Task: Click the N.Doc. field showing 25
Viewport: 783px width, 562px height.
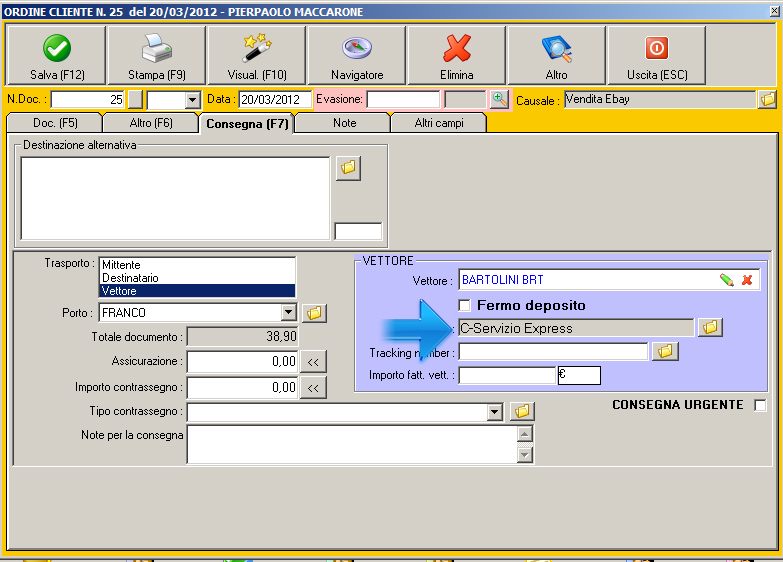Action: click(87, 99)
